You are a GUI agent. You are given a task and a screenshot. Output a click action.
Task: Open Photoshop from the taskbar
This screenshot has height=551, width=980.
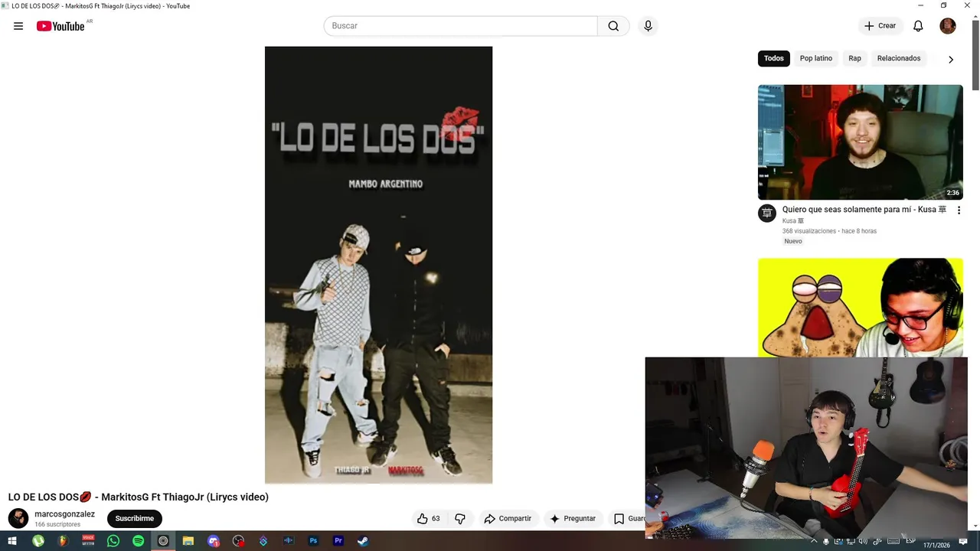tap(313, 541)
